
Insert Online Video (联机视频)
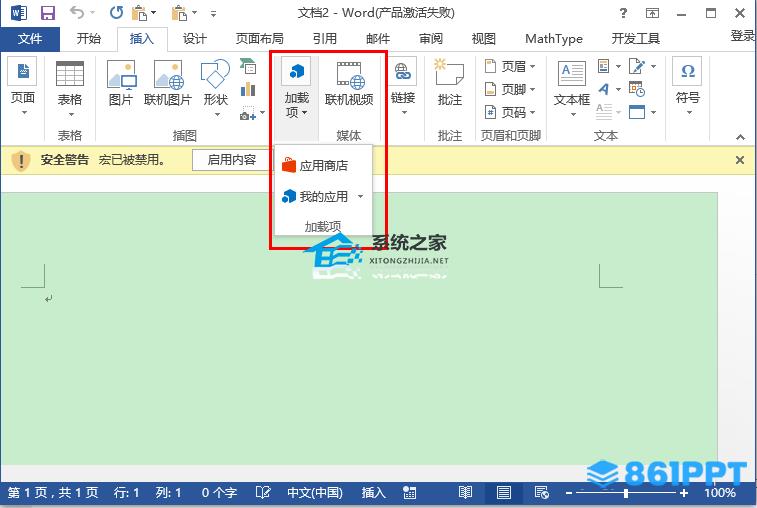coord(349,83)
